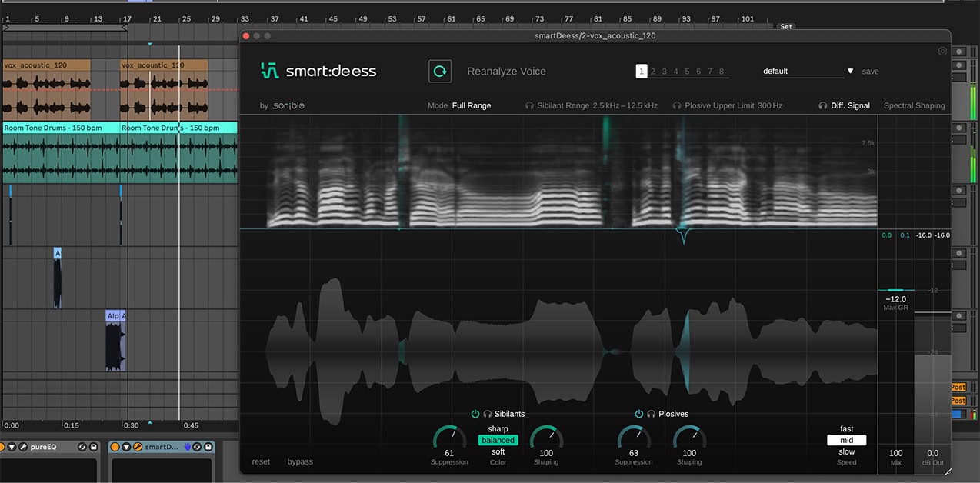Click the hot-swap icon on smartDeess device
This screenshot has height=483, width=980.
196,447
